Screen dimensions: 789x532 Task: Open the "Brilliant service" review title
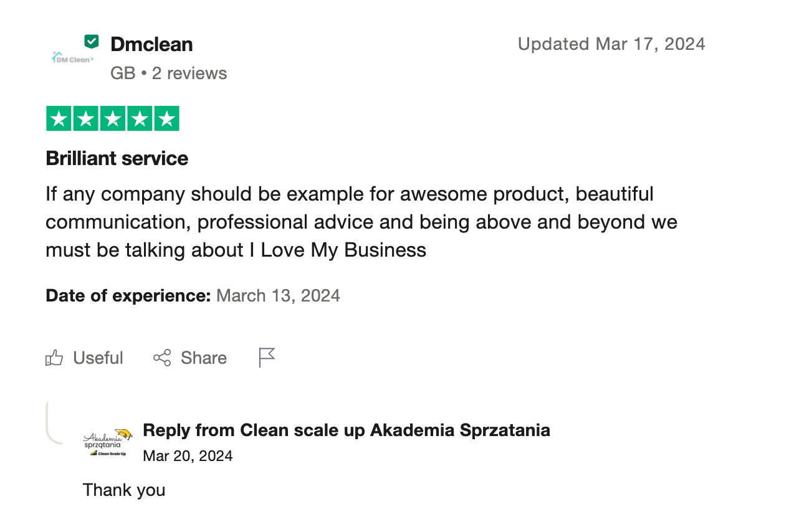click(117, 158)
